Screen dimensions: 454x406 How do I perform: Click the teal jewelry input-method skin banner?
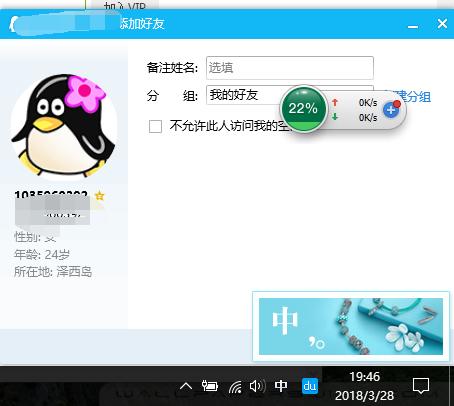[x=351, y=326]
